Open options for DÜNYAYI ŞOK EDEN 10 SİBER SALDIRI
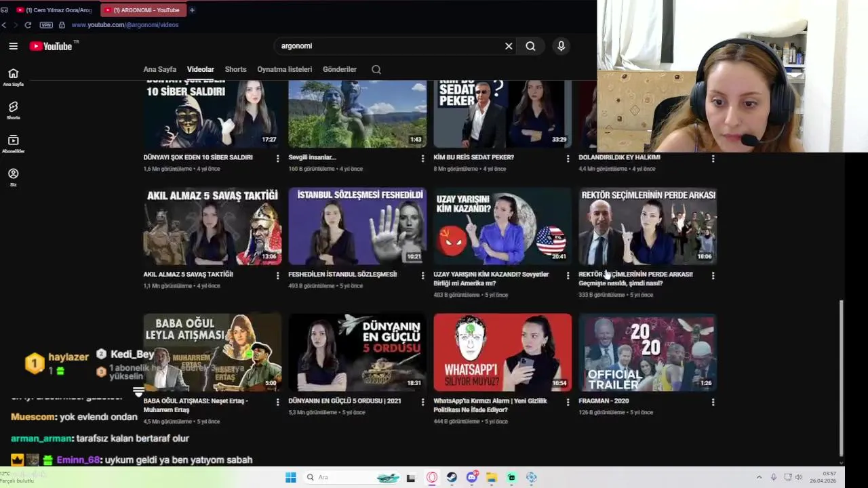This screenshot has width=868, height=488. point(277,159)
